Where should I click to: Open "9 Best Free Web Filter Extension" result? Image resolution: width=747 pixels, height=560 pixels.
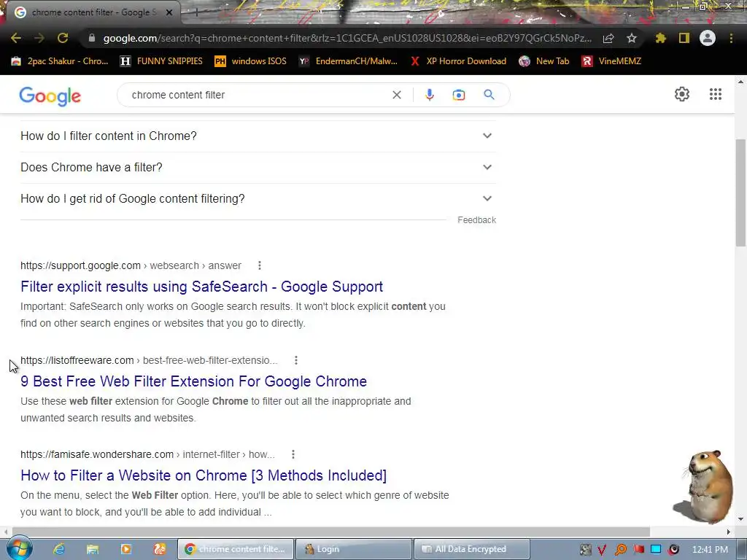(193, 381)
